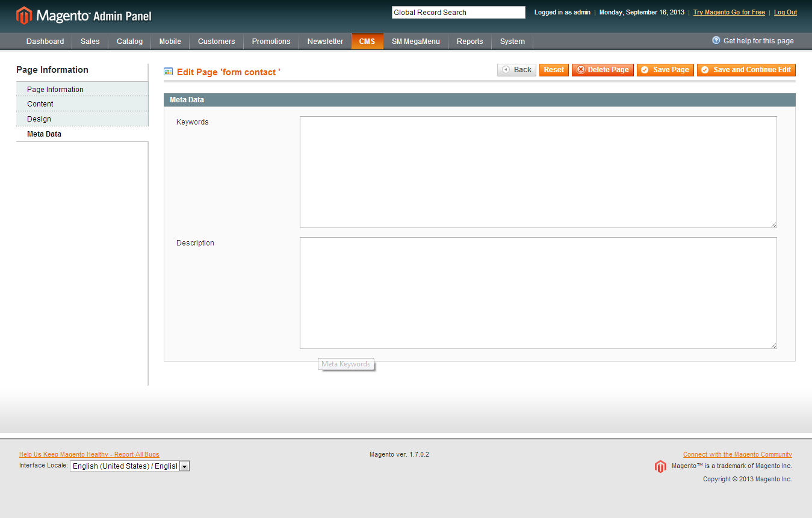Screen dimensions: 812x518
Task: Click the Global Record Search field
Action: [x=459, y=12]
